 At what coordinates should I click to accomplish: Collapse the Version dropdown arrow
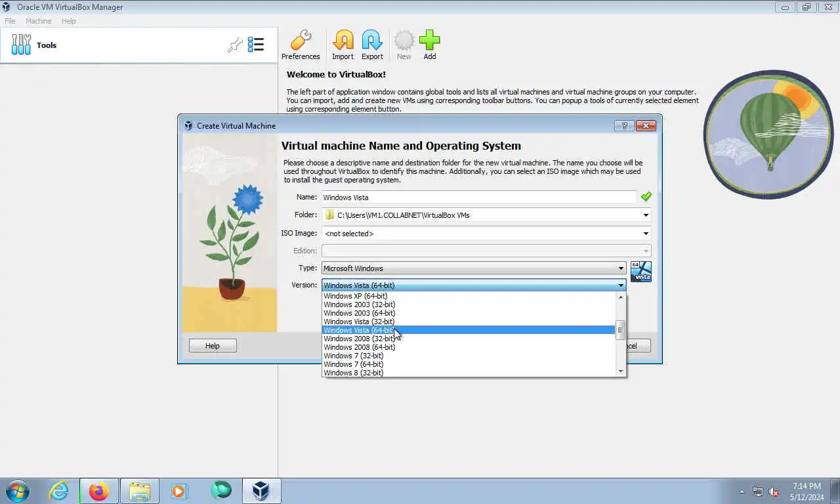pyautogui.click(x=621, y=285)
